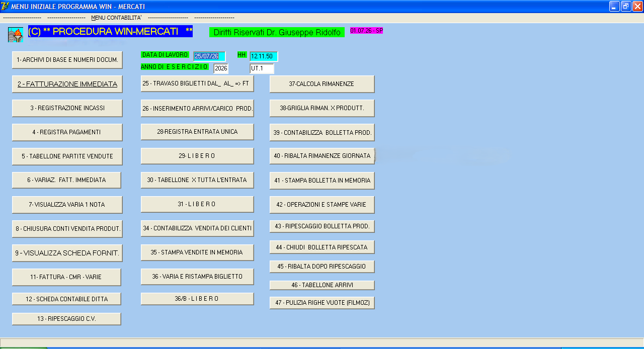
Task: Run 47 - PULIZIA RIGHE VUOTE (FILMOZ)
Action: coord(322,303)
